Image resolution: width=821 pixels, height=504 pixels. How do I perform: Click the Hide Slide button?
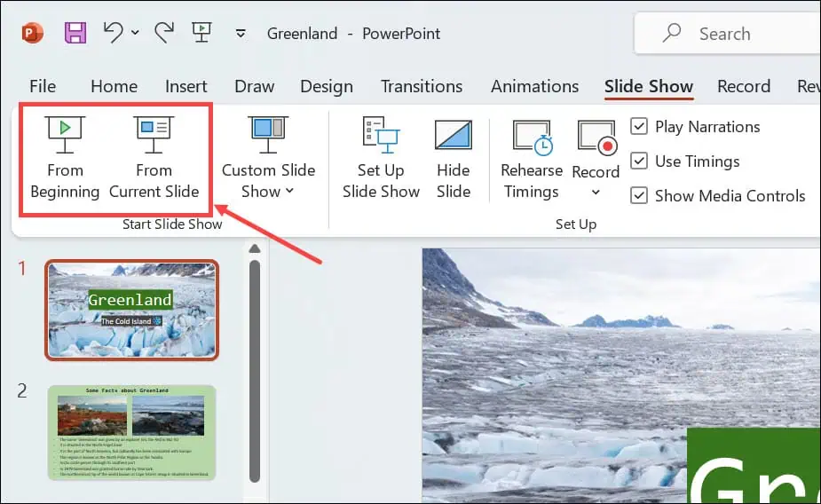pos(454,158)
